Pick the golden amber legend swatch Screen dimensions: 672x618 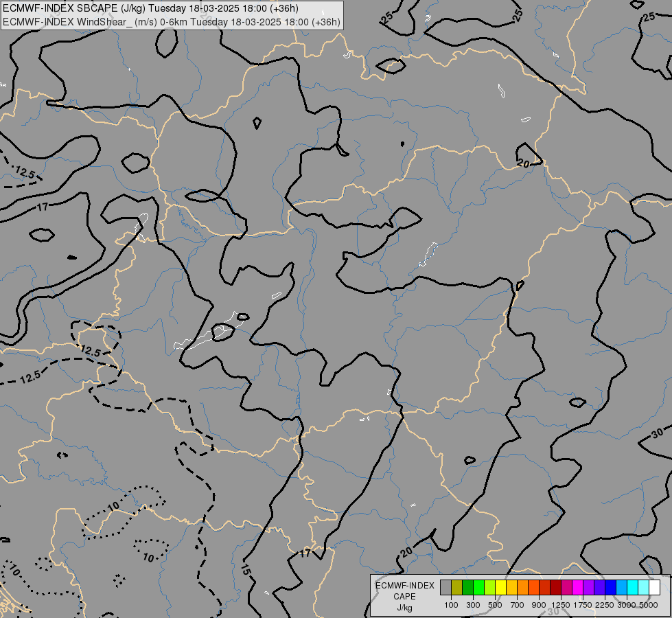tap(511, 588)
